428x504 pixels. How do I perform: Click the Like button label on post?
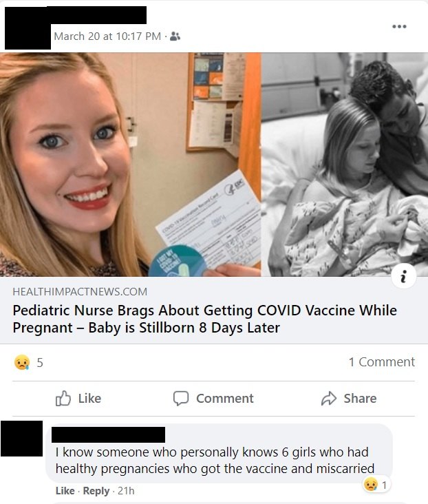[89, 398]
